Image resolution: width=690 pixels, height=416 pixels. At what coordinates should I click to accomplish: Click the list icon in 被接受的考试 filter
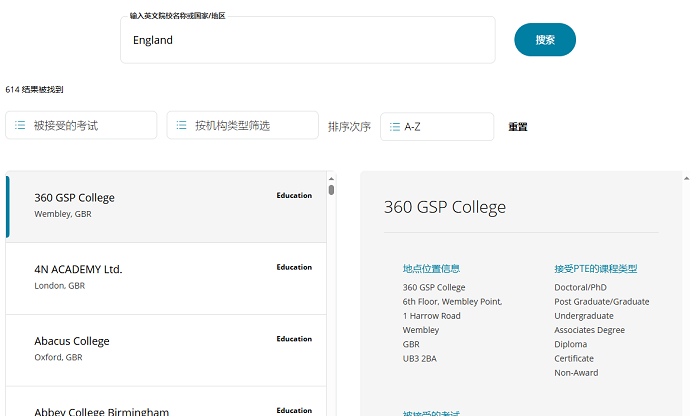pos(20,126)
